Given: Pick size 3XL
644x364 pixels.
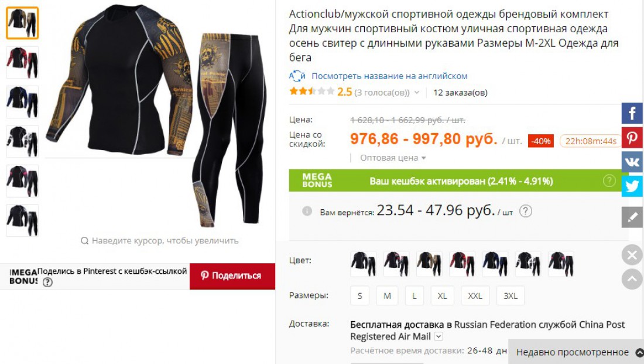Looking at the screenshot, I should (x=511, y=296).
